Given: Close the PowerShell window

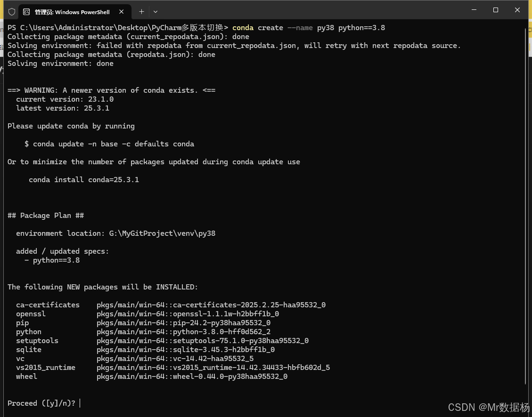Looking at the screenshot, I should click(517, 10).
